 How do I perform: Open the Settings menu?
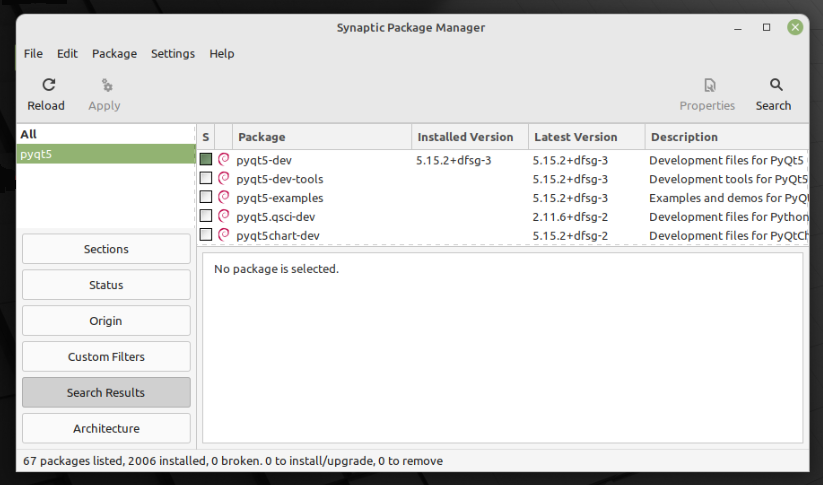[173, 54]
